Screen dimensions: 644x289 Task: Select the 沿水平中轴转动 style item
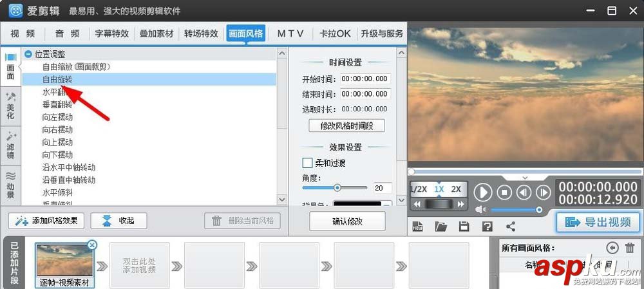(x=69, y=167)
